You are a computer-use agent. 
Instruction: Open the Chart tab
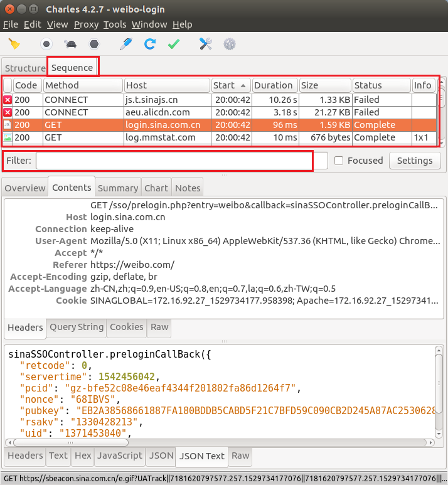click(156, 188)
